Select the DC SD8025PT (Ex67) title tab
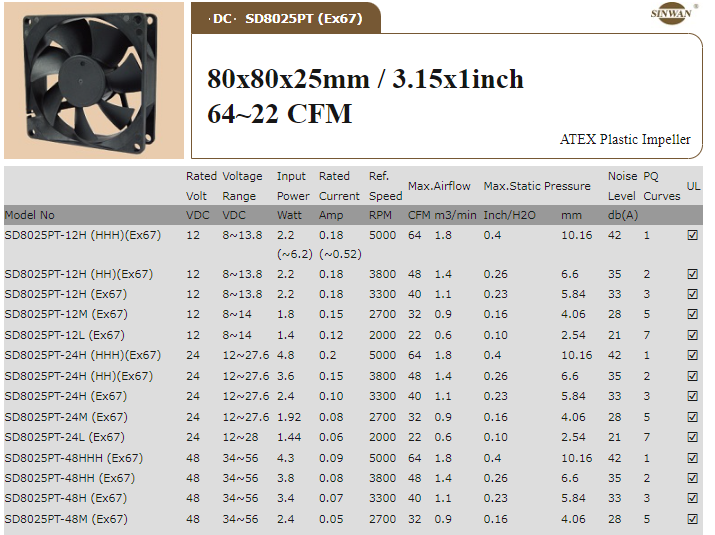Screen dimensions: 715x535 click(x=286, y=18)
